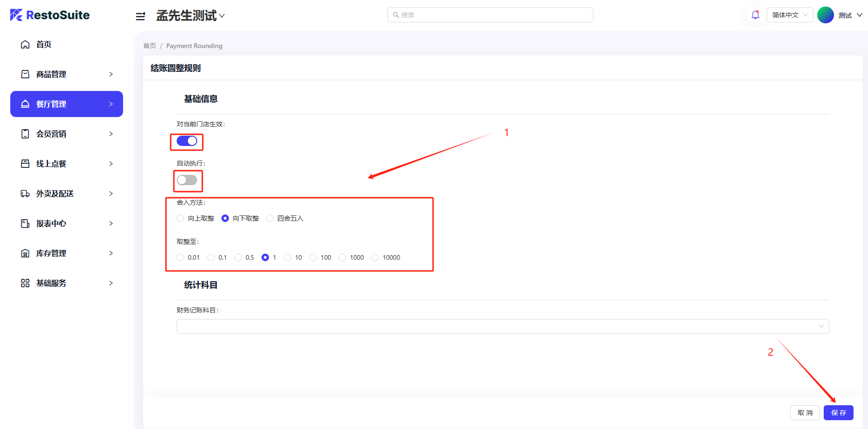
Task: Expand the 库存管理 chevron
Action: (111, 253)
